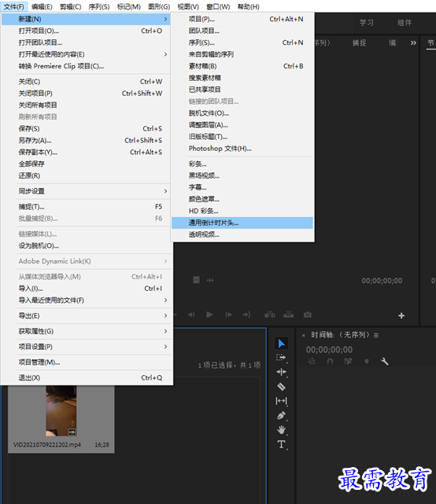Show more workspaces with double chevron
The width and height of the screenshot is (436, 504).
[x=413, y=42]
